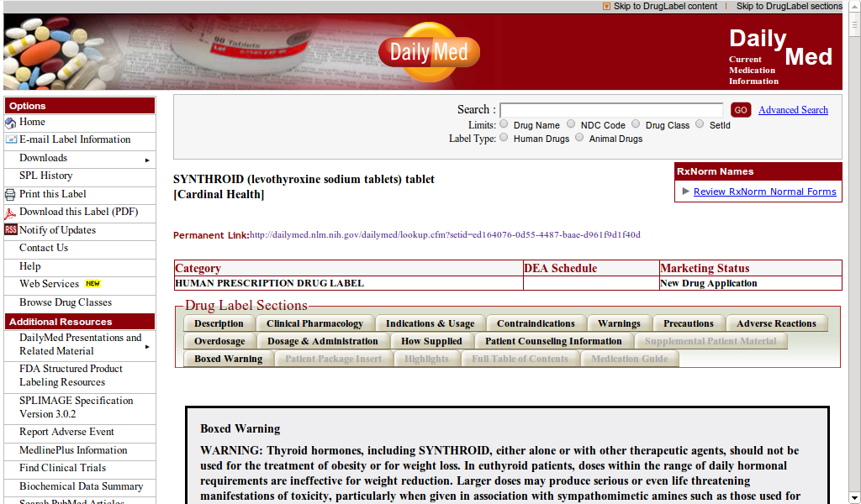Click the NEW badge beside Web Services
This screenshot has height=504, width=861.
[x=92, y=284]
